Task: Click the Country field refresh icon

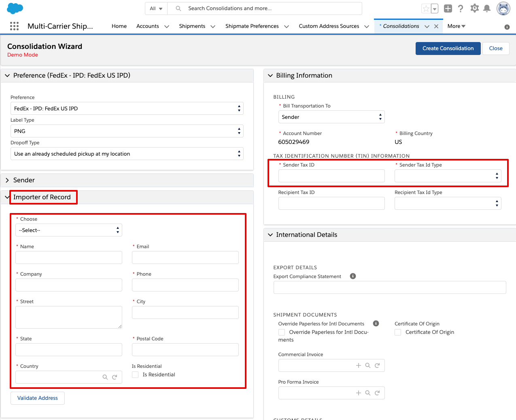Action: point(115,377)
